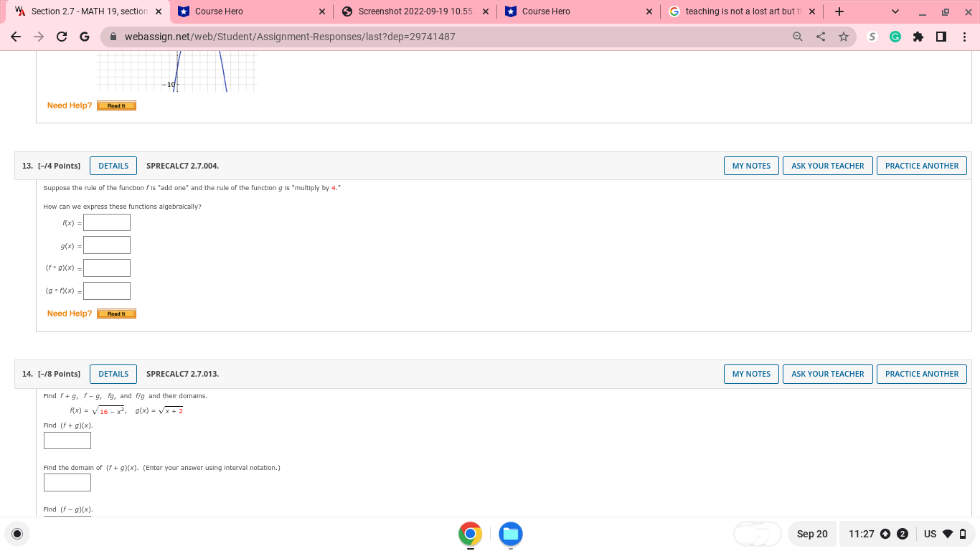Click the Chrome icon on the shelf
The height and width of the screenshot is (551, 980).
470,534
